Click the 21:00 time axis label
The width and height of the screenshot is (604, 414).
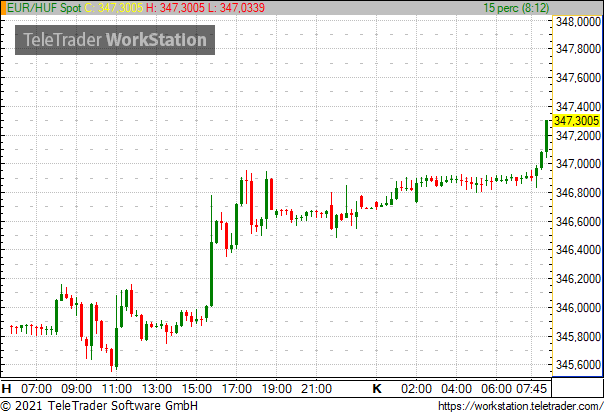pyautogui.click(x=316, y=389)
